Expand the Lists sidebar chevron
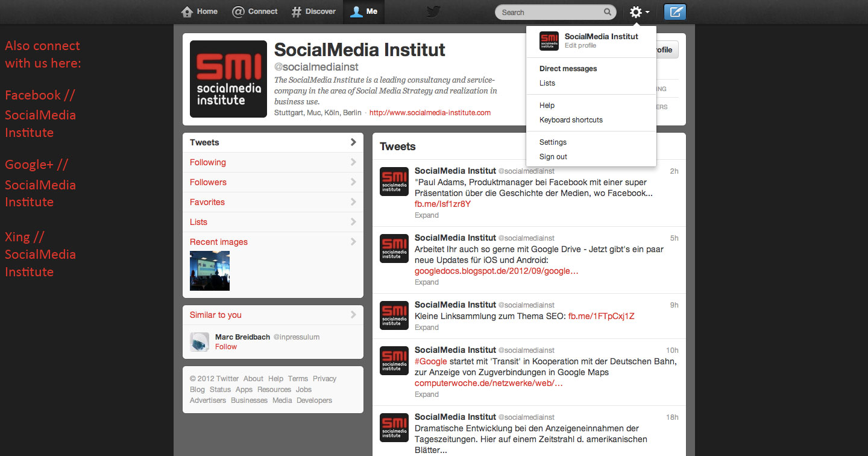The width and height of the screenshot is (868, 456). click(353, 222)
